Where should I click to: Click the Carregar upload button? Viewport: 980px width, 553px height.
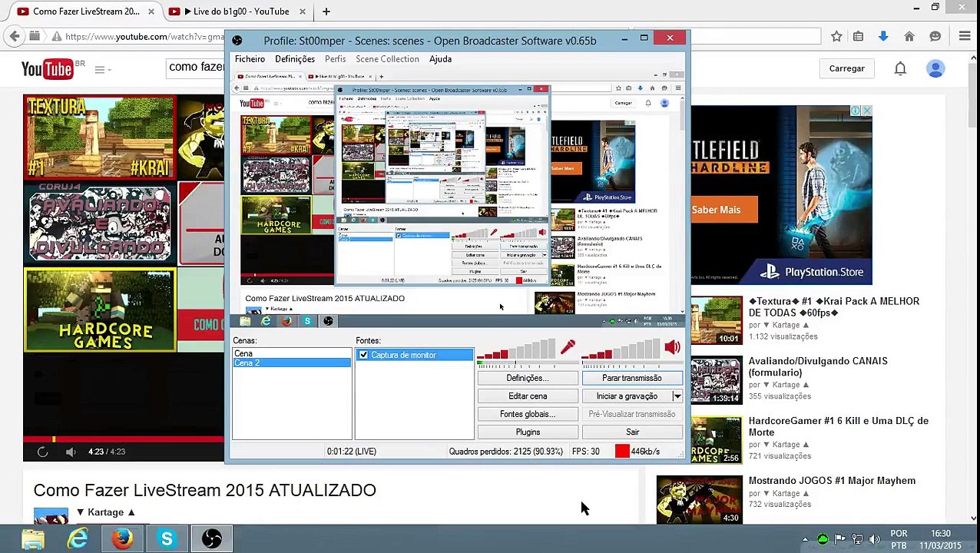846,68
